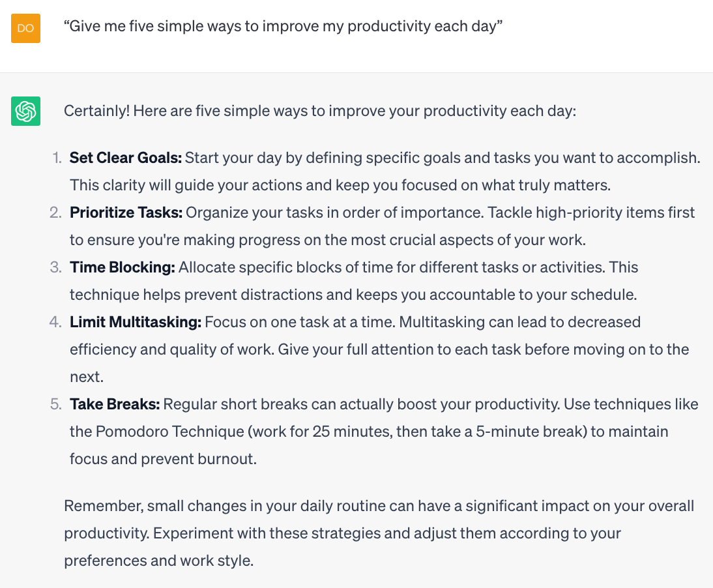The image size is (713, 588).
Task: Click the 'Prioritize Tasks:' bold heading
Action: click(x=126, y=213)
